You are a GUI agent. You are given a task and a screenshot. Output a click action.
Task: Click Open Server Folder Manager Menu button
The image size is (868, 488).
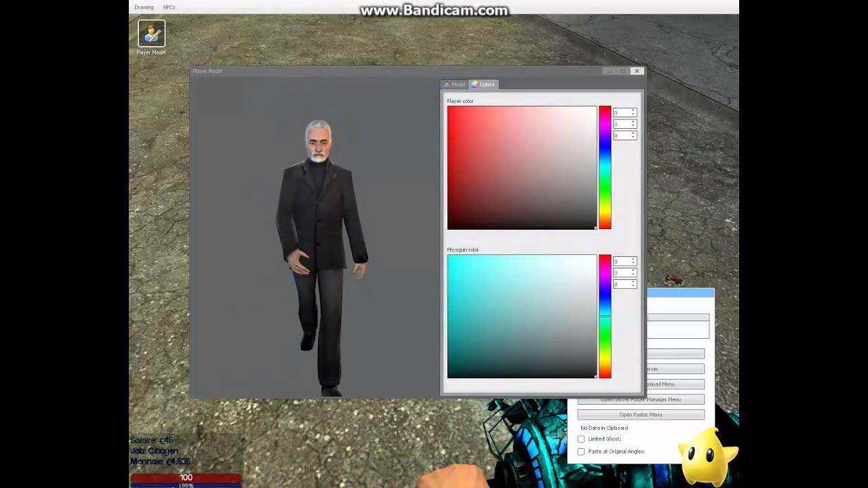point(641,399)
